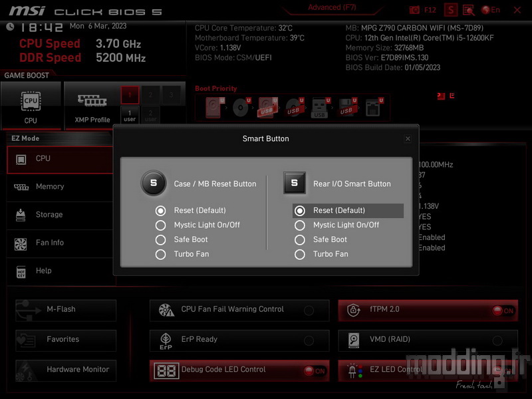The width and height of the screenshot is (532, 399).
Task: Click the Help hotkey icon
Action: [21, 272]
